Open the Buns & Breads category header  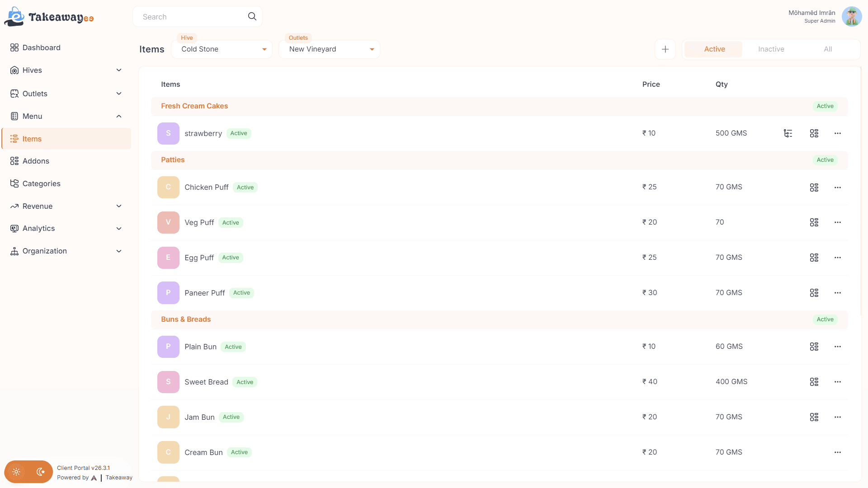[x=499, y=319]
